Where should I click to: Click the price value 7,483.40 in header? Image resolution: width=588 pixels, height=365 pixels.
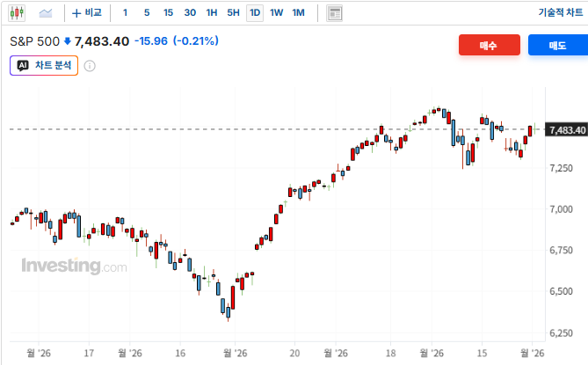pyautogui.click(x=102, y=41)
